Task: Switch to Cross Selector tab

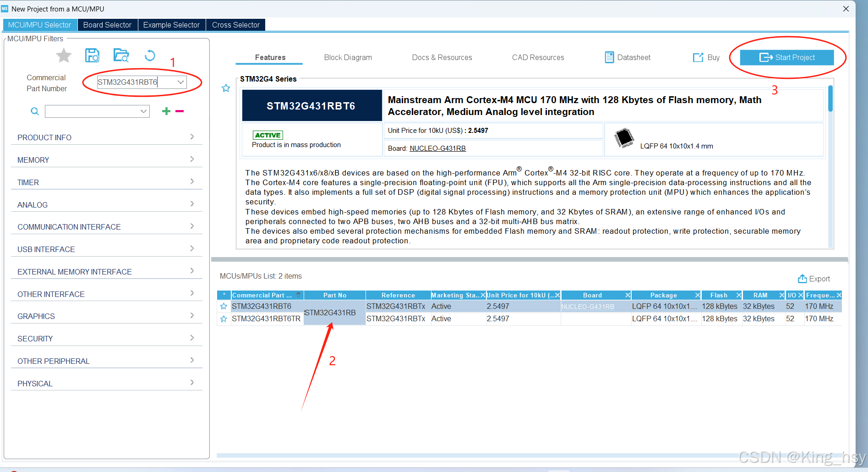Action: tap(236, 25)
